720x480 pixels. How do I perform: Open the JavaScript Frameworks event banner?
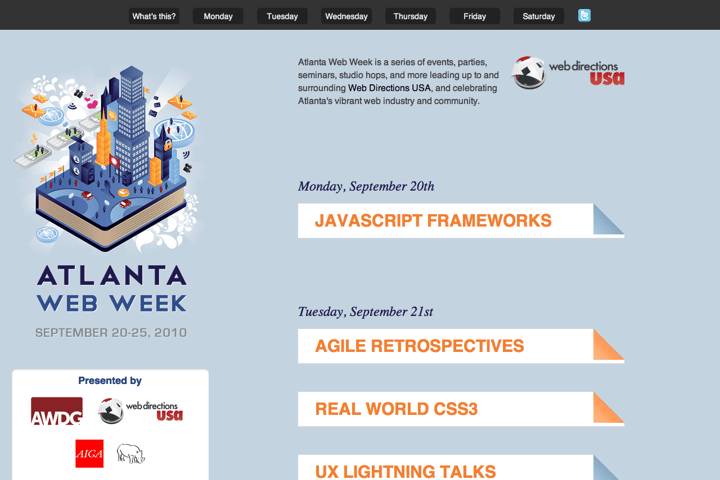click(x=461, y=220)
